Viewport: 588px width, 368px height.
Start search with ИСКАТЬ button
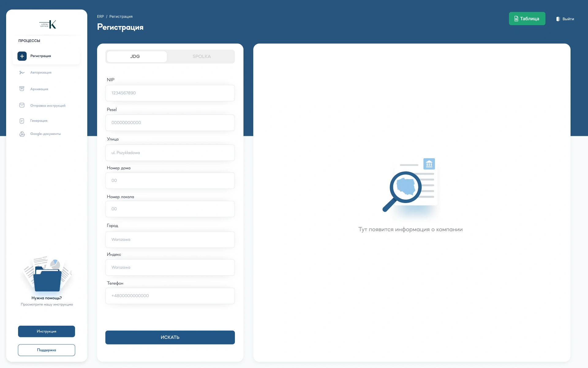point(170,337)
